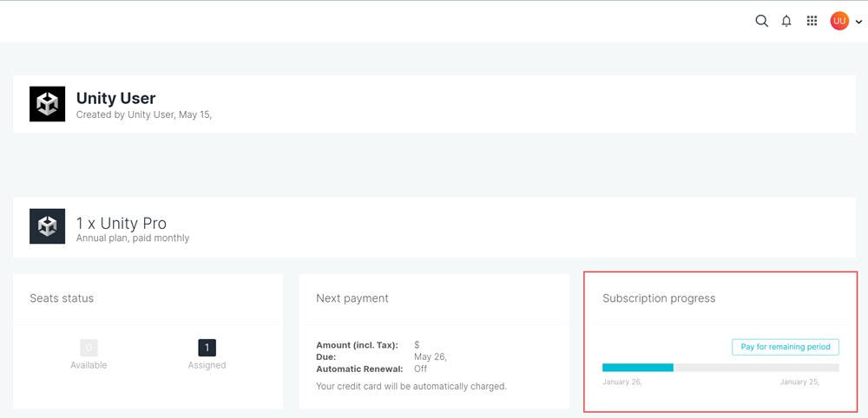Click the Unity Pro product logo
The width and height of the screenshot is (868, 418).
47,226
